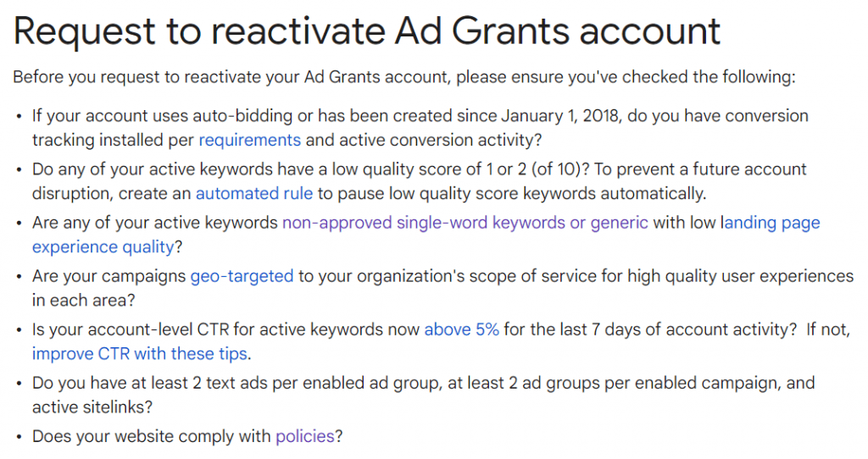
Task: Follow the "non-approved single-word keywords or generic" link
Action: tap(465, 223)
